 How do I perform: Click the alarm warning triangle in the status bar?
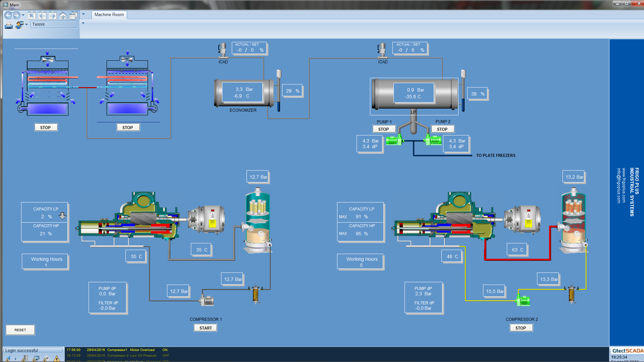[56, 359]
